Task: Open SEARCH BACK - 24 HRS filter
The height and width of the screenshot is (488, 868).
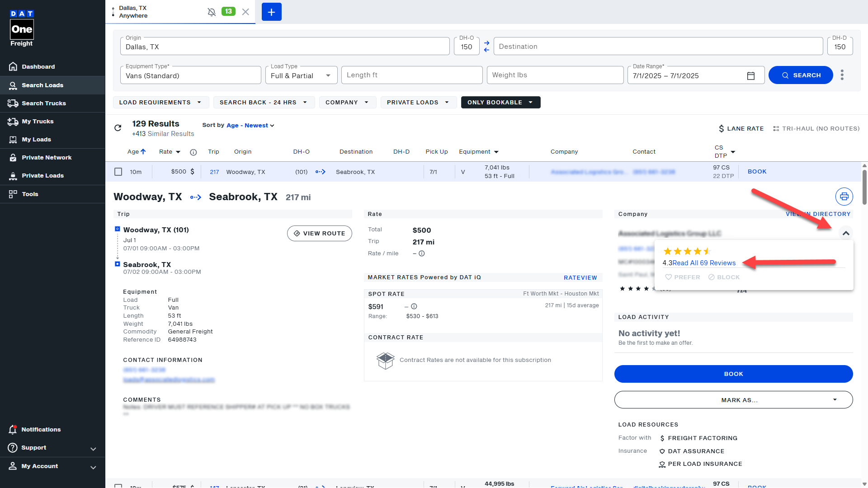Action: [x=264, y=102]
